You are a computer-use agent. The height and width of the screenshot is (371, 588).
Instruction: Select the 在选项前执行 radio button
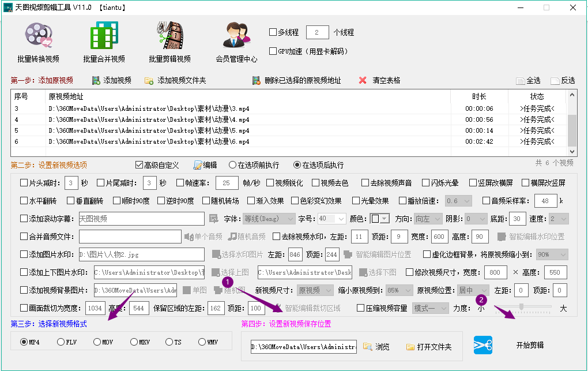pos(232,165)
